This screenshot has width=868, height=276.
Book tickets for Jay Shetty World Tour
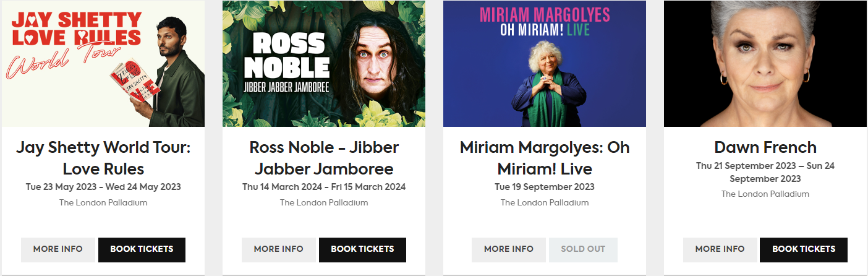(142, 249)
